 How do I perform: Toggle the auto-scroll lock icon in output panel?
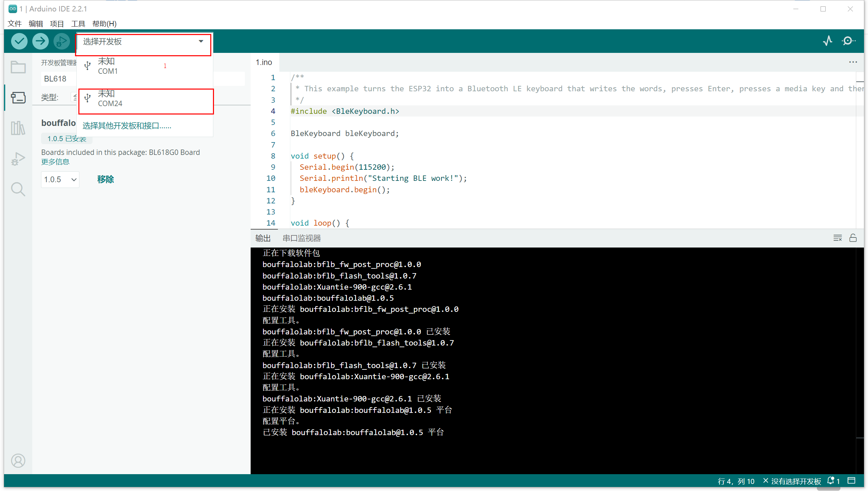[x=854, y=237]
